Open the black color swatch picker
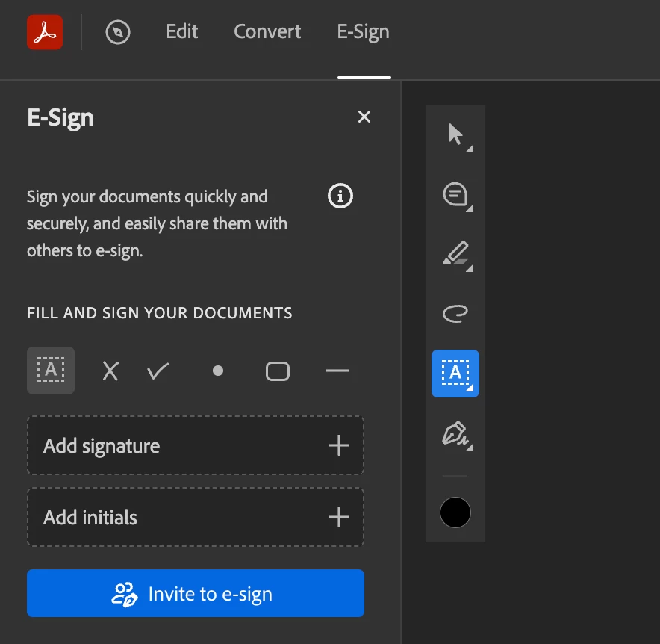The image size is (660, 644). [x=455, y=513]
